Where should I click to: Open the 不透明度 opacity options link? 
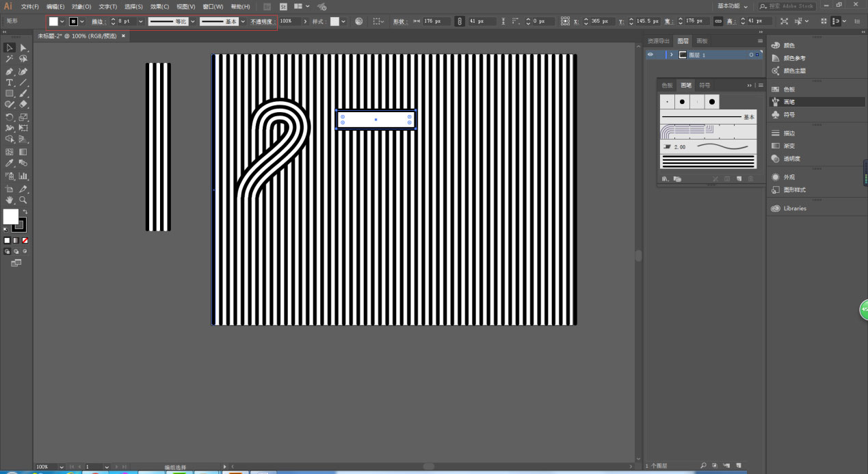(x=261, y=21)
